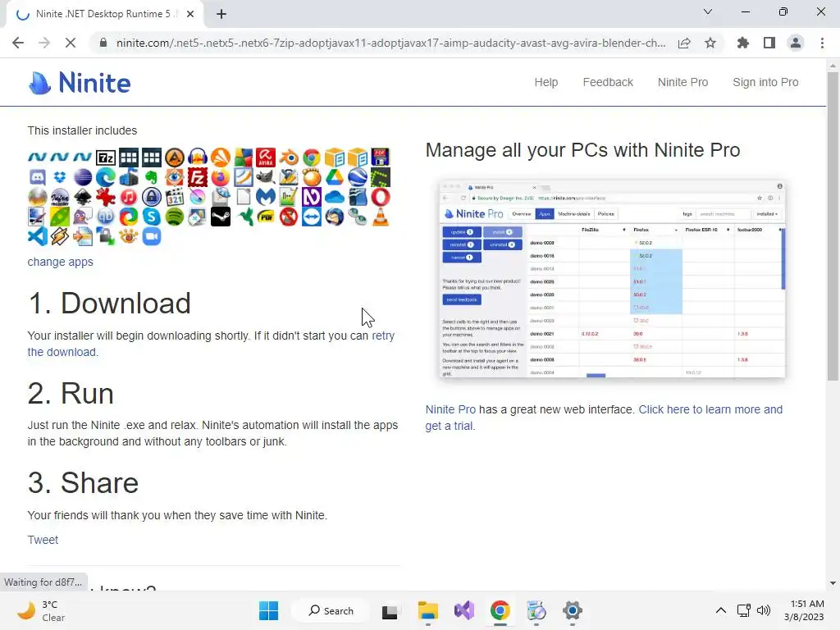Click the Microsoft Edge icon in installer list
The width and height of the screenshot is (840, 630).
[106, 177]
